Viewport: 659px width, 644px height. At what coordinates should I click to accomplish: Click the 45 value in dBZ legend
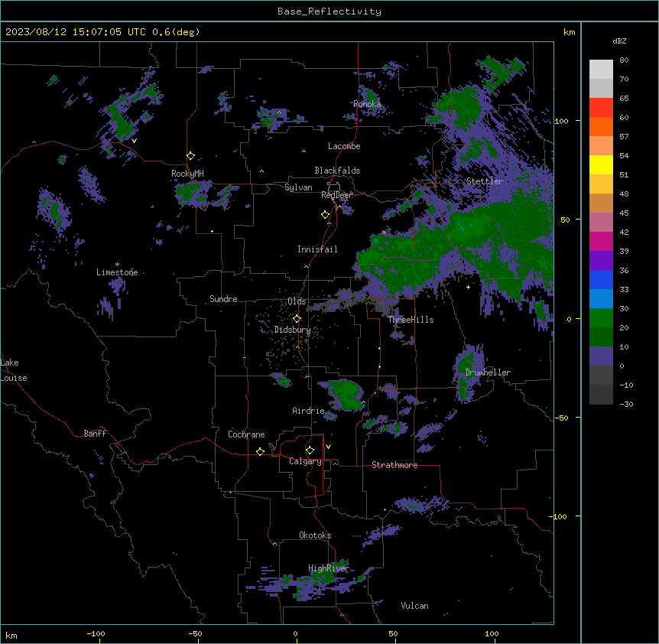(624, 213)
